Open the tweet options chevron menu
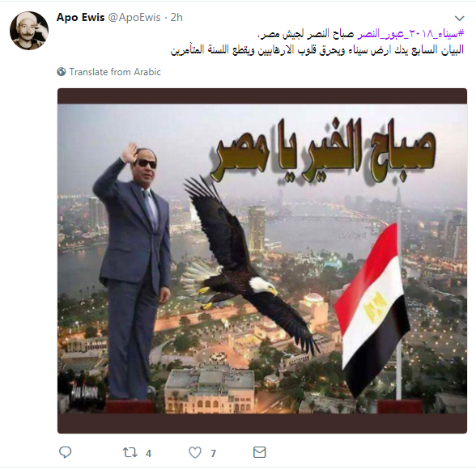The width and height of the screenshot is (476, 470). (460, 19)
